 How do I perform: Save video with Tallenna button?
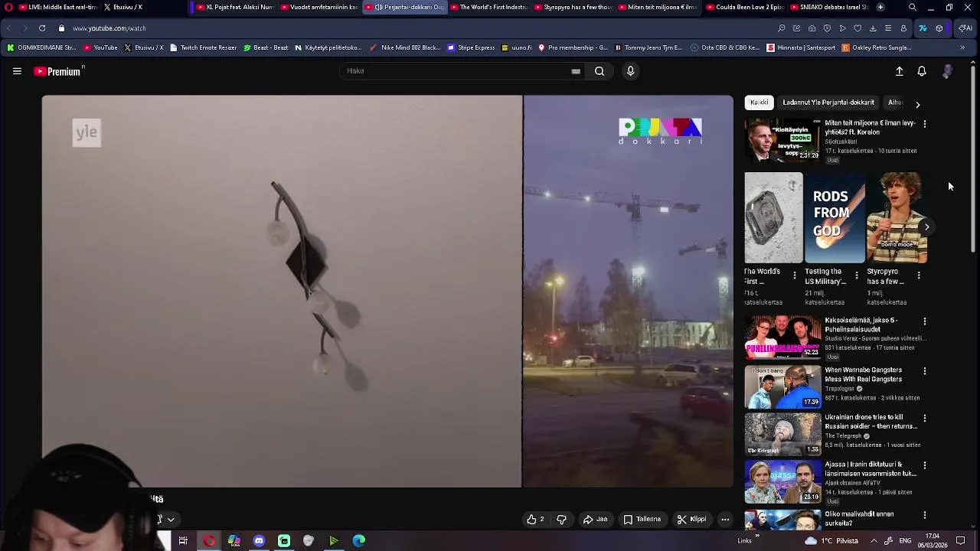pos(642,519)
